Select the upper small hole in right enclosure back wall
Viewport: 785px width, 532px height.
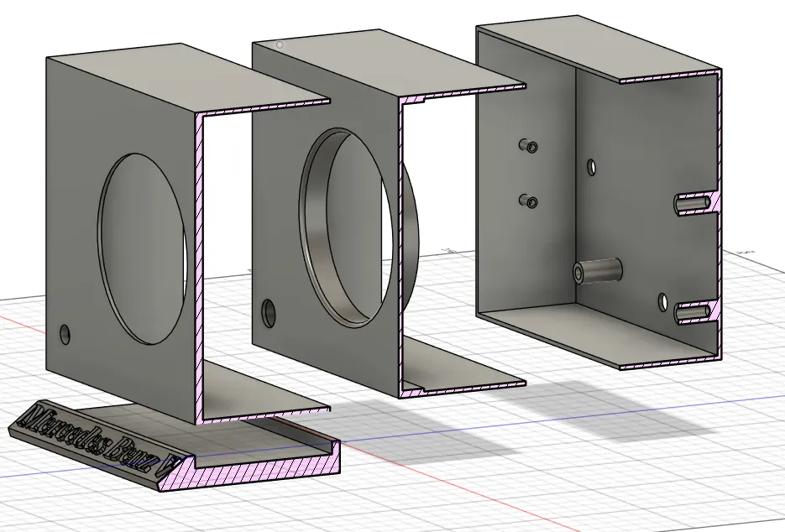coord(592,167)
